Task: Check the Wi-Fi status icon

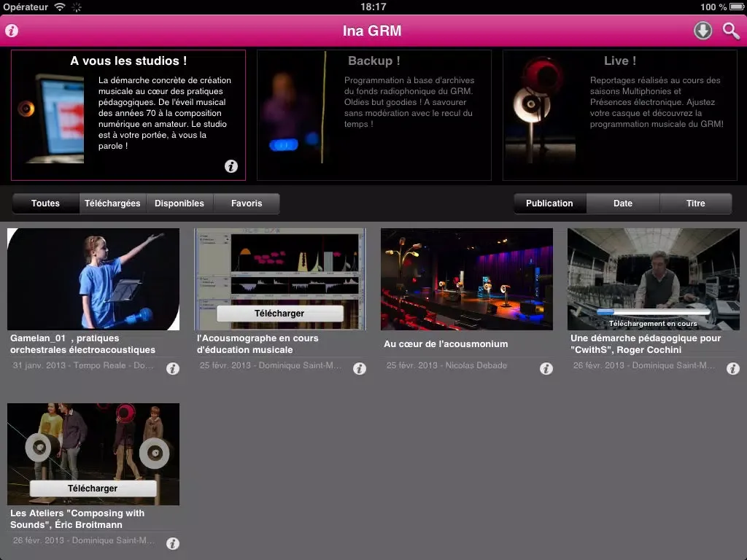Action: [x=60, y=7]
